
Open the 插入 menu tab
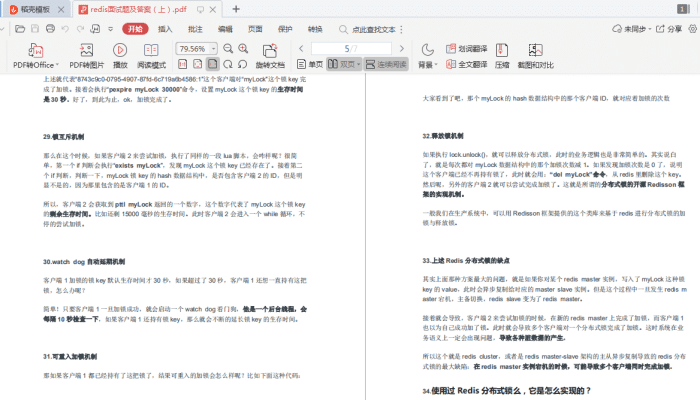pyautogui.click(x=165, y=30)
